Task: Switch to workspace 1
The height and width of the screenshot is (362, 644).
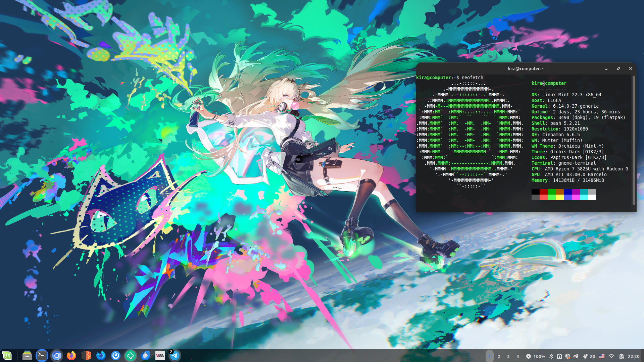Action: [490, 356]
